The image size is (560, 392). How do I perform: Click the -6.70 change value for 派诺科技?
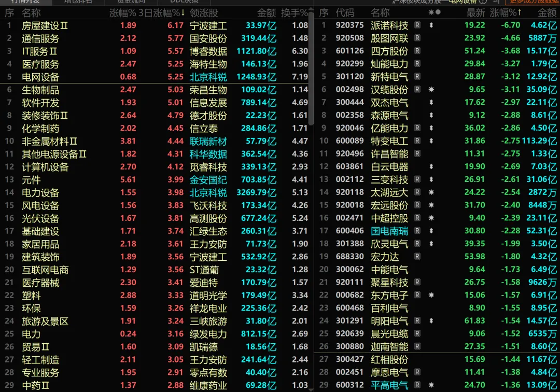pyautogui.click(x=510, y=25)
